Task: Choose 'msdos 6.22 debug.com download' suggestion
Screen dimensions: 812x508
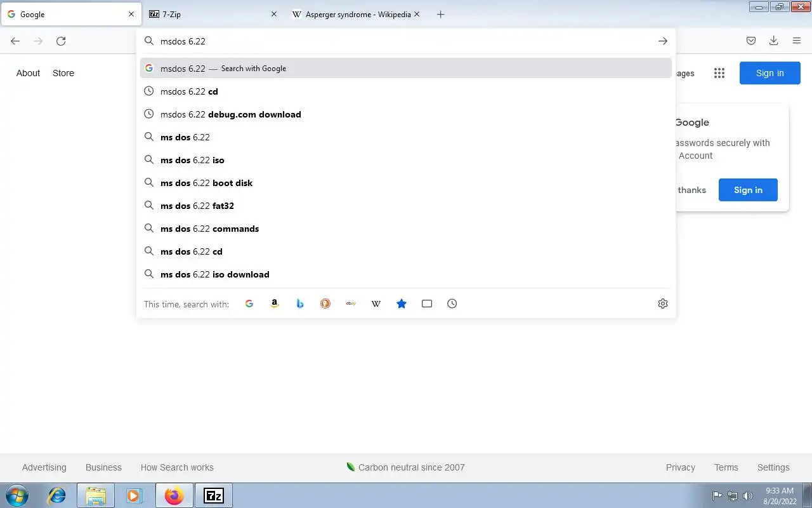Action: (406, 114)
